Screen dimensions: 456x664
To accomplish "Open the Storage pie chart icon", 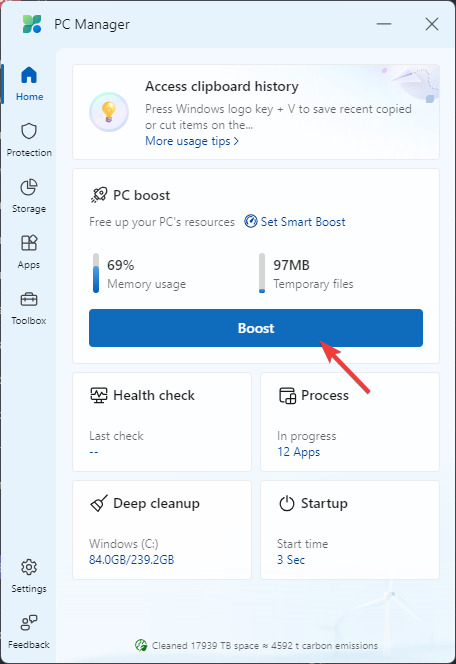I will (x=29, y=187).
